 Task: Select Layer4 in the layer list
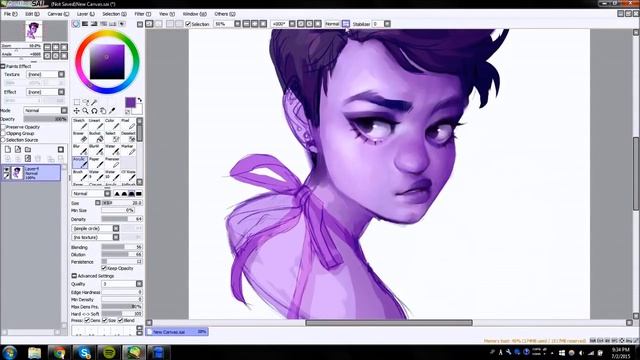pyautogui.click(x=31, y=173)
